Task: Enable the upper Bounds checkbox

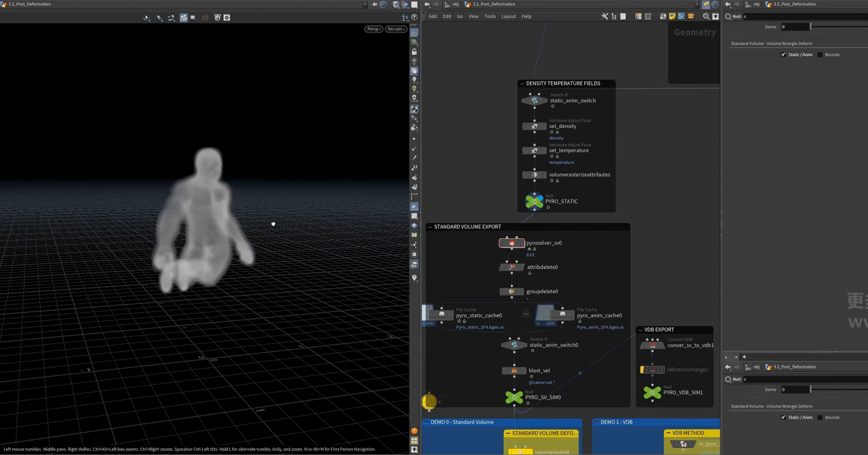Action: tap(820, 55)
